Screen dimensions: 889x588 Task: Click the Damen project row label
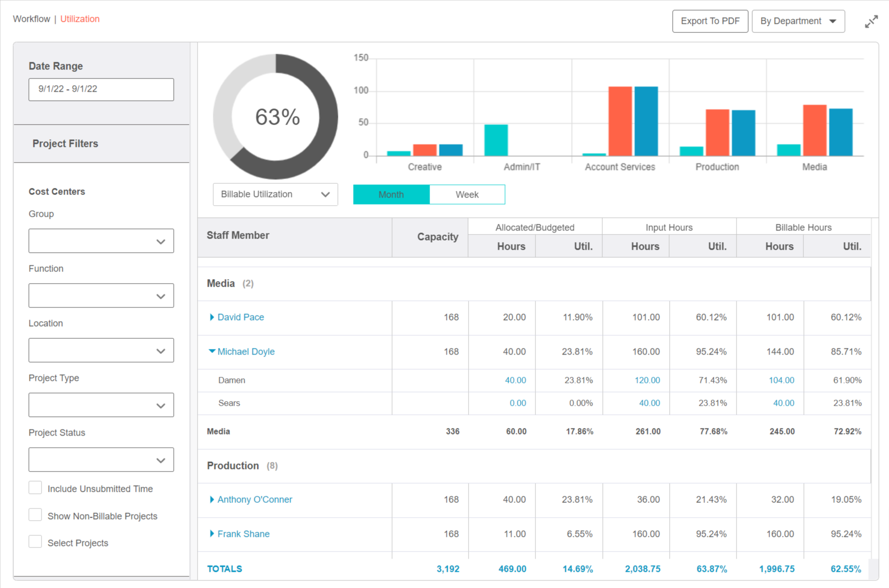(231, 380)
